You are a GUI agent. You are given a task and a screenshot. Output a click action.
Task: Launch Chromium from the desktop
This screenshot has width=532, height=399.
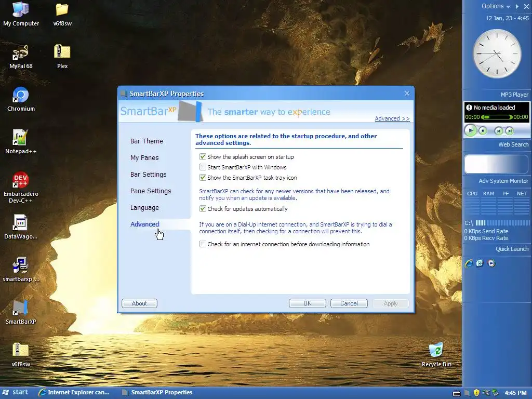coord(21,99)
